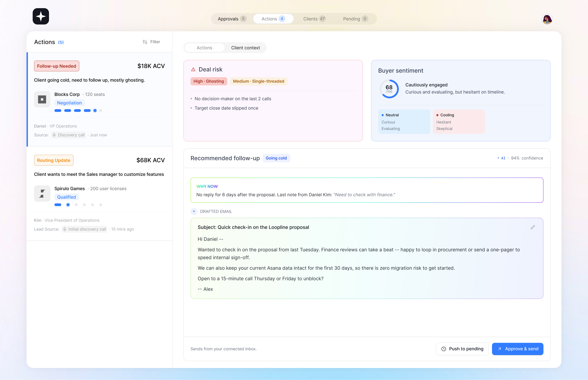Click the arrow icon in Approve & send
588x380 pixels.
499,349
